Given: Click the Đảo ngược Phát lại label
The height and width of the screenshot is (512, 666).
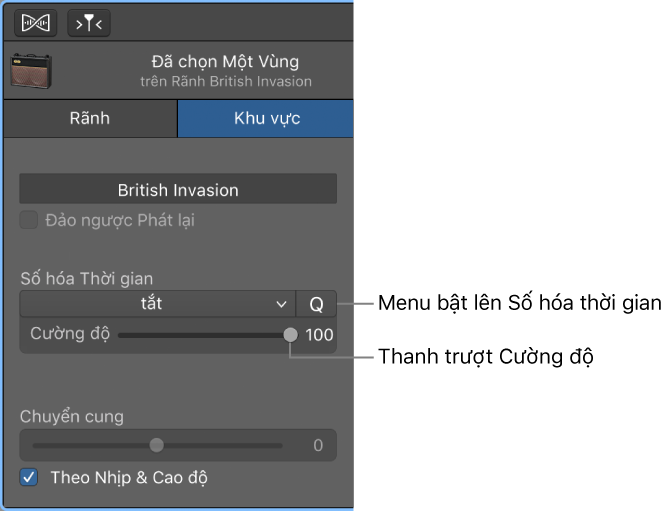Looking at the screenshot, I should [120, 221].
